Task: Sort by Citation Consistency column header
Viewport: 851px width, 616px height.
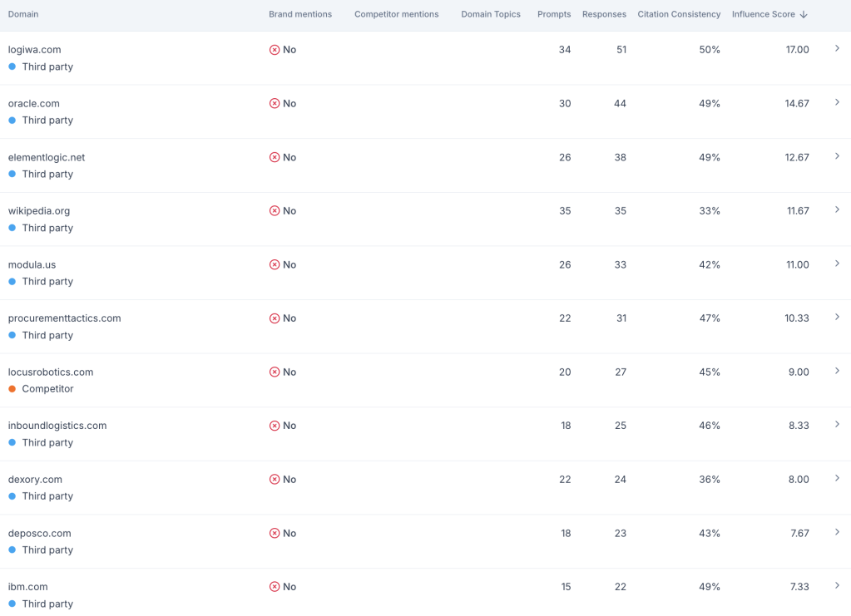Action: point(679,14)
